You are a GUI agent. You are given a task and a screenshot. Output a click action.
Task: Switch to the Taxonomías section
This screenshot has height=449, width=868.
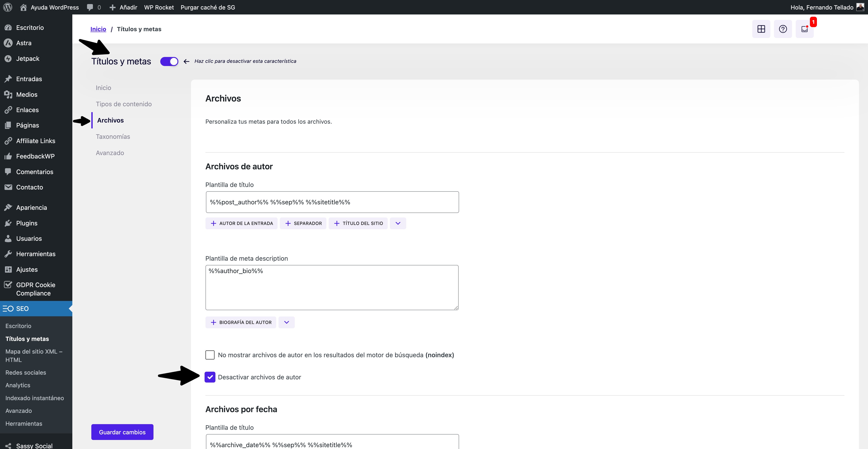click(x=113, y=137)
